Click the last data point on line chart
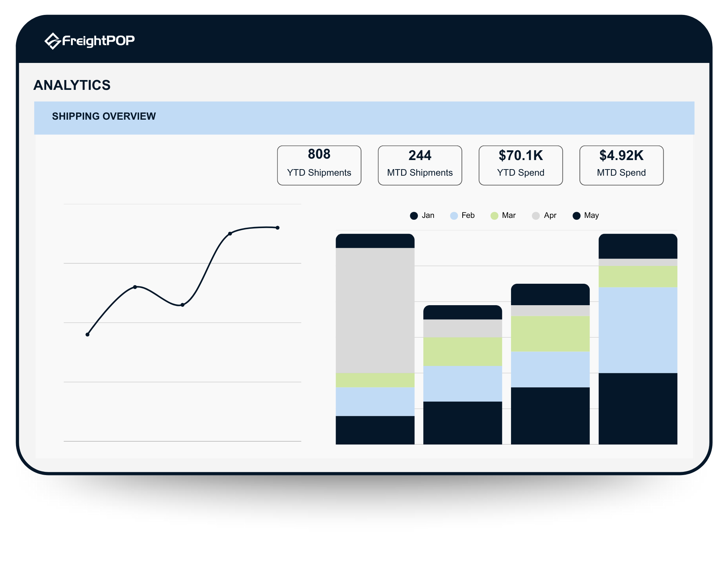 277,228
